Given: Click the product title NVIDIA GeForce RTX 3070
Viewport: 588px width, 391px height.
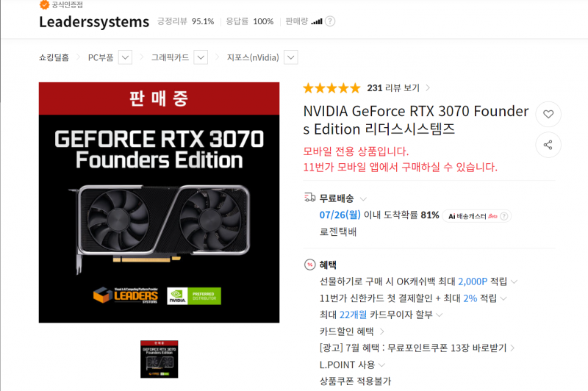Looking at the screenshot, I should 416,120.
